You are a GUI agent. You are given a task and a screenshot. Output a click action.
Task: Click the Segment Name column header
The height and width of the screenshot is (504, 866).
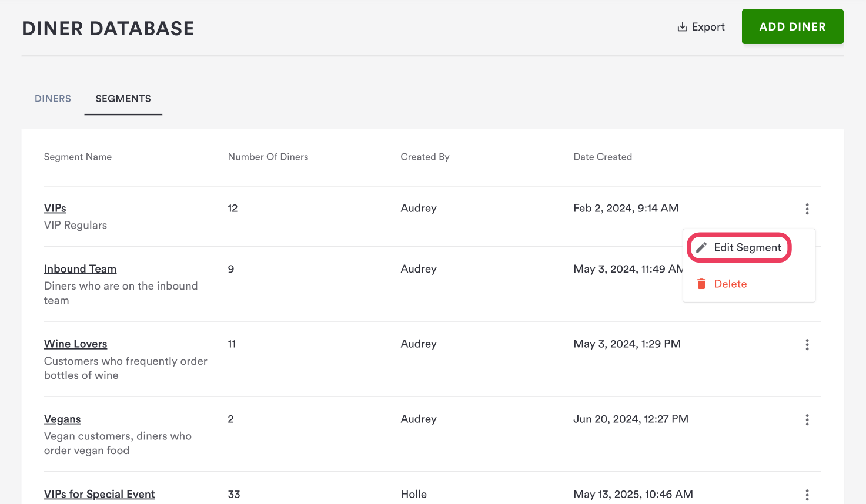78,157
